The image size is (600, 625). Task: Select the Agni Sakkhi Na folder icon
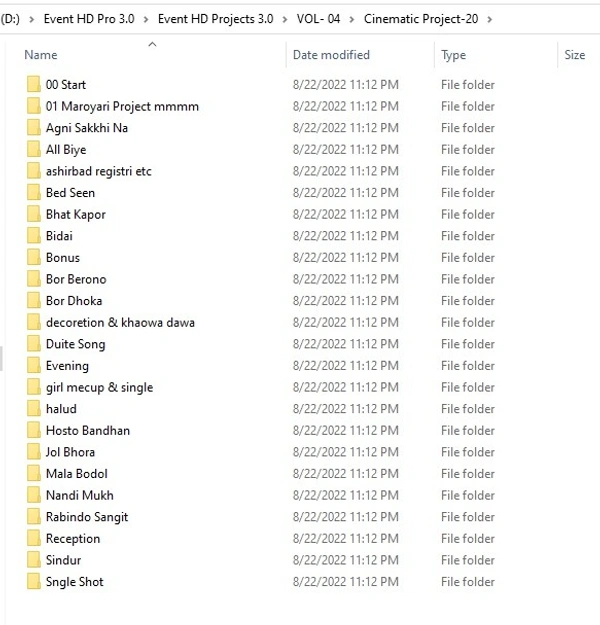[x=33, y=128]
